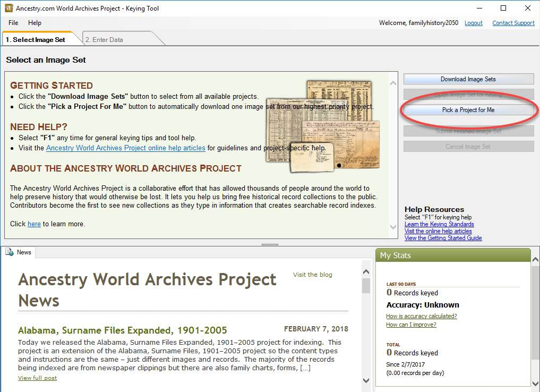Screen dimensions: 540x392
Task: Open Ancestry World Archives Project online help articles
Action: 126,148
